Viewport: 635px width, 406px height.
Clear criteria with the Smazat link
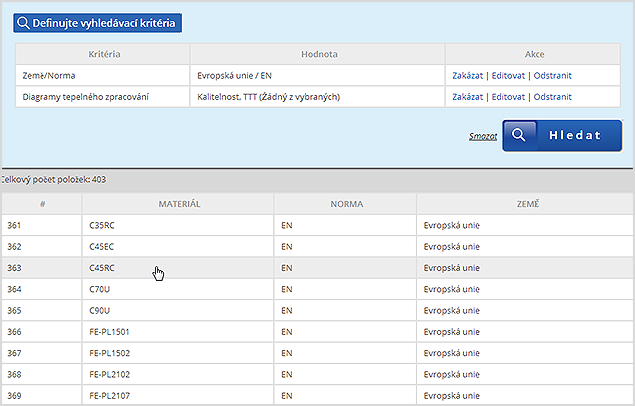(483, 136)
